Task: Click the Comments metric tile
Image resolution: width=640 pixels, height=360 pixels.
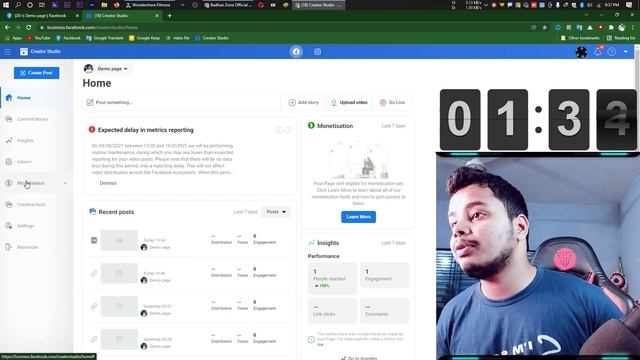Action: point(384,311)
